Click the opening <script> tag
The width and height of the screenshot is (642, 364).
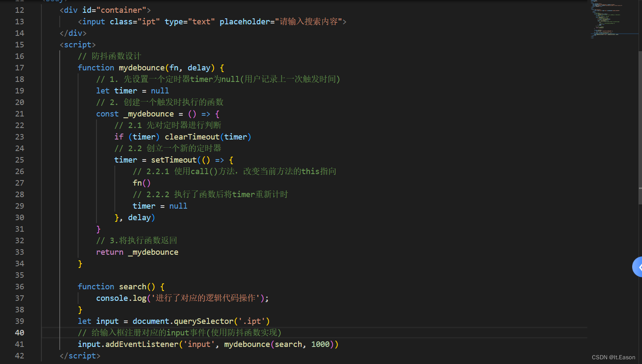(x=78, y=44)
